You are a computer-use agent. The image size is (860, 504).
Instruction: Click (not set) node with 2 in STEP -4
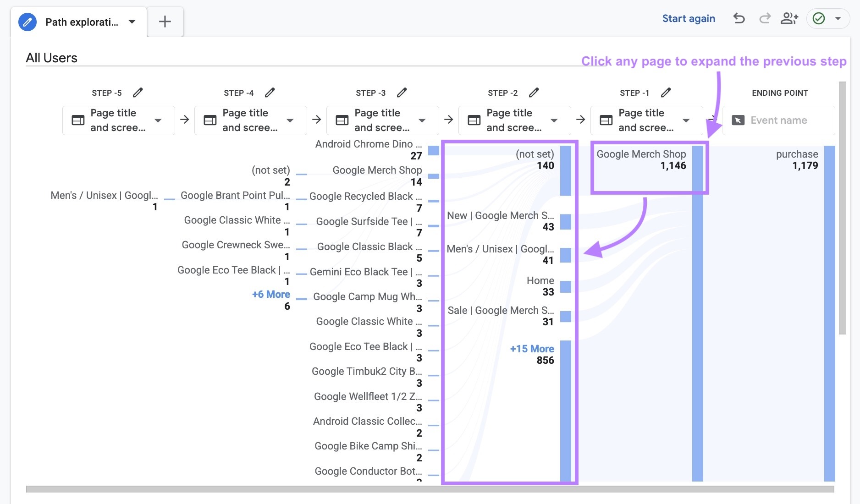click(271, 176)
